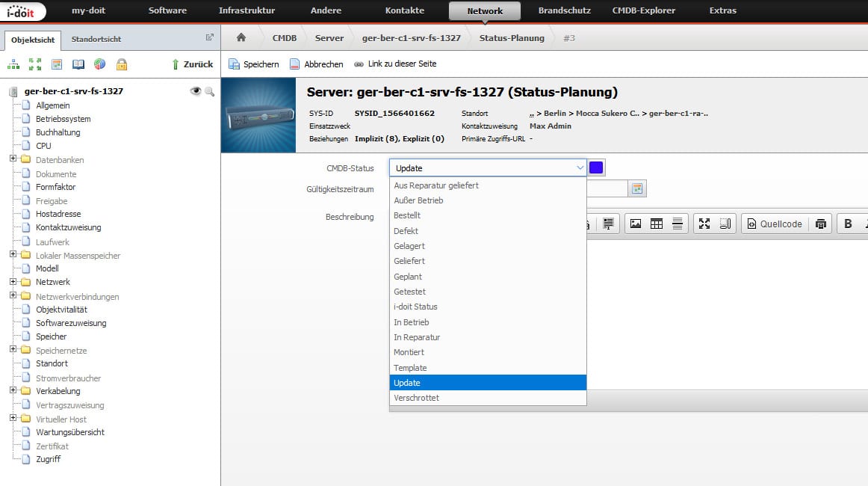Expand the Speichernetze folder

pyautogui.click(x=13, y=349)
